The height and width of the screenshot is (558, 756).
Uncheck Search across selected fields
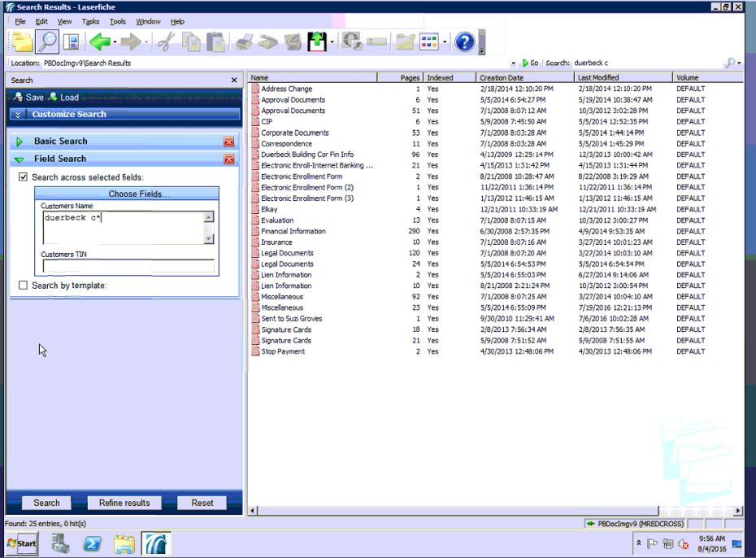23,177
